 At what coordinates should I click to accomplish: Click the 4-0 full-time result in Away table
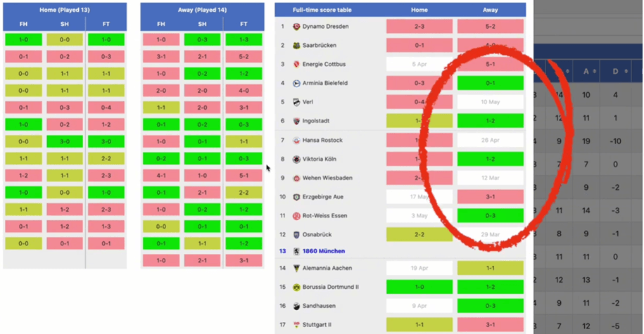click(244, 90)
